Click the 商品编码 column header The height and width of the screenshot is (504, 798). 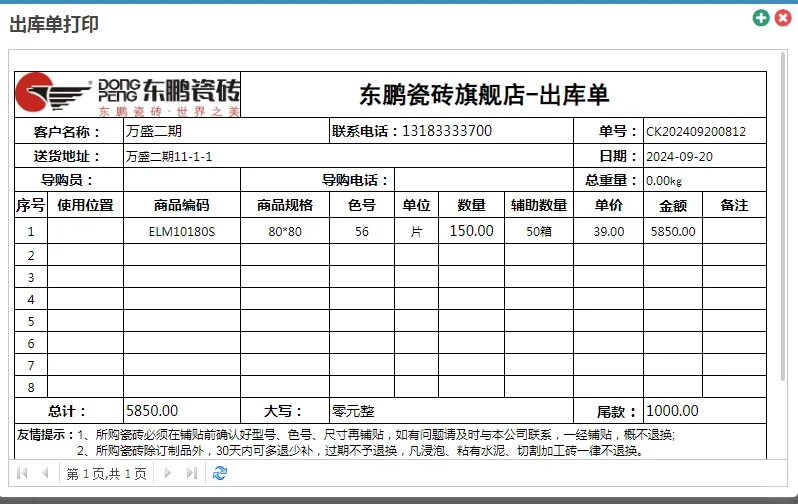182,205
